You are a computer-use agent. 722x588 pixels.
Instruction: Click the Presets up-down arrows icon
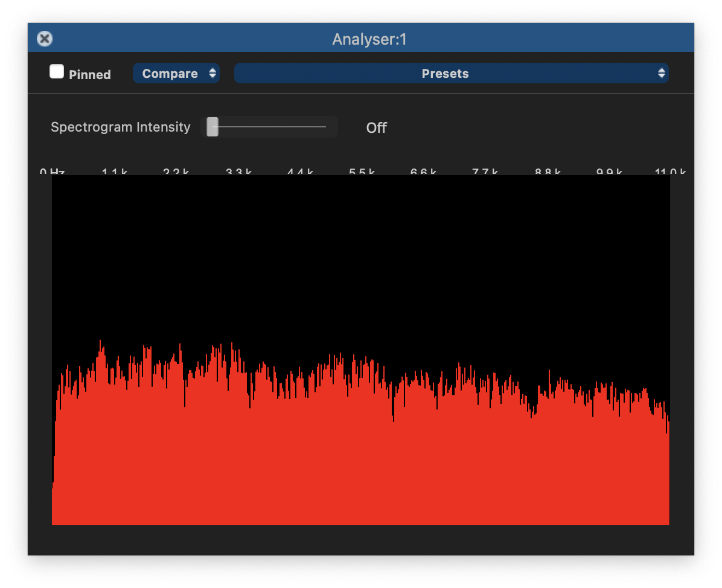pyautogui.click(x=662, y=74)
